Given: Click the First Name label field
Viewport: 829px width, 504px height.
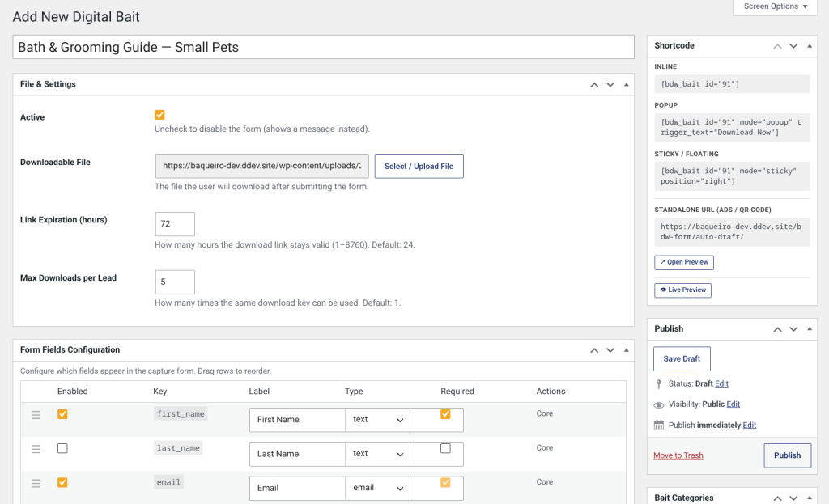Looking at the screenshot, I should pos(298,420).
